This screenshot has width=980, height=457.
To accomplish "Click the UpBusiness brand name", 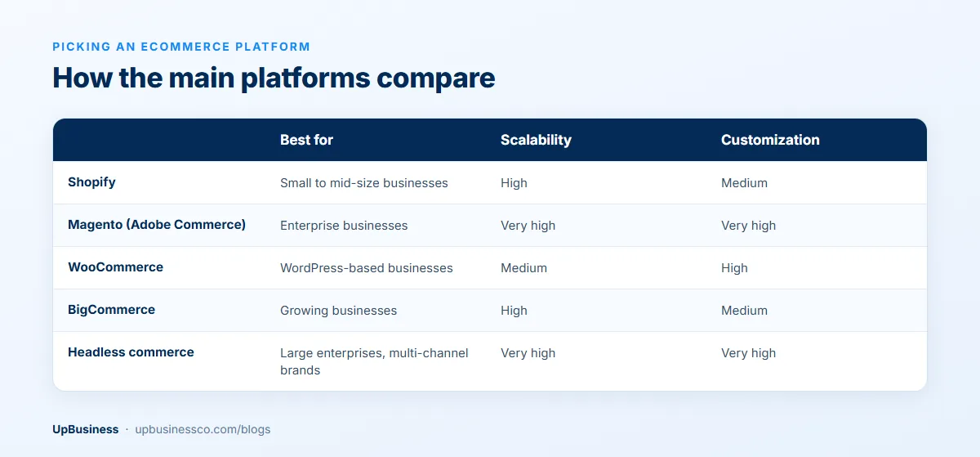I will coord(86,429).
